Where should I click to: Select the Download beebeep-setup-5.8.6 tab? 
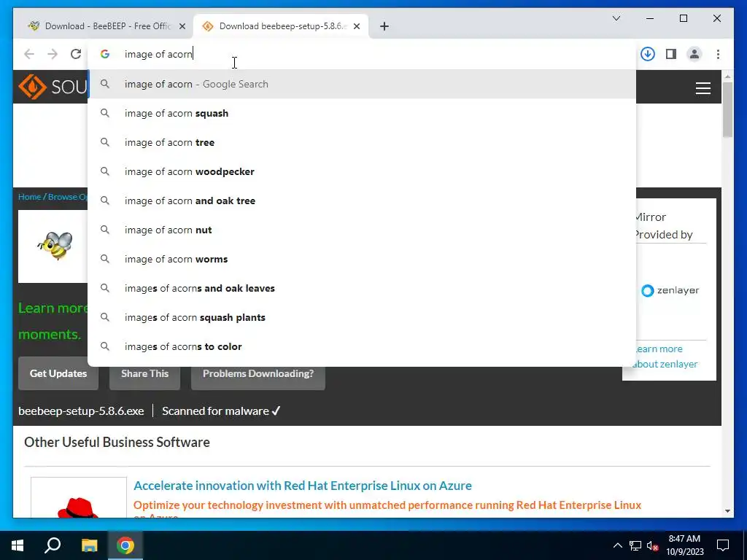point(281,26)
